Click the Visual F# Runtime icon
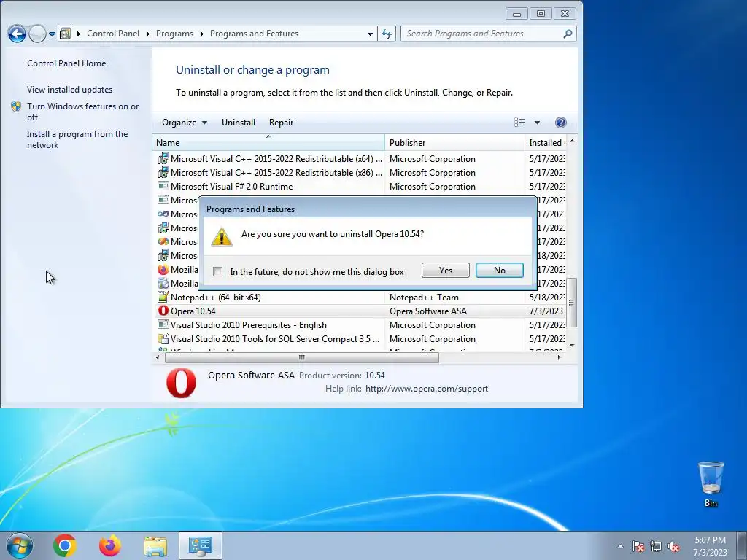Screen dimensions: 747x560 (x=163, y=186)
